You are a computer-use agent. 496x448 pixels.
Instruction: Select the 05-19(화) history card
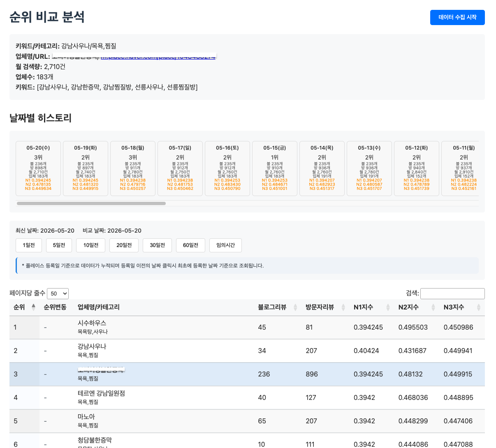pos(86,169)
